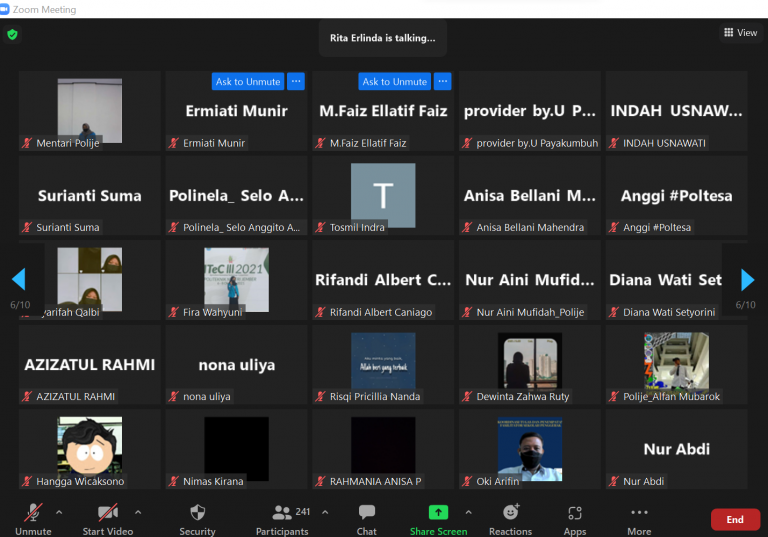Go to previous gallery page arrow
Image resolution: width=768 pixels, height=537 pixels.
click(x=19, y=279)
